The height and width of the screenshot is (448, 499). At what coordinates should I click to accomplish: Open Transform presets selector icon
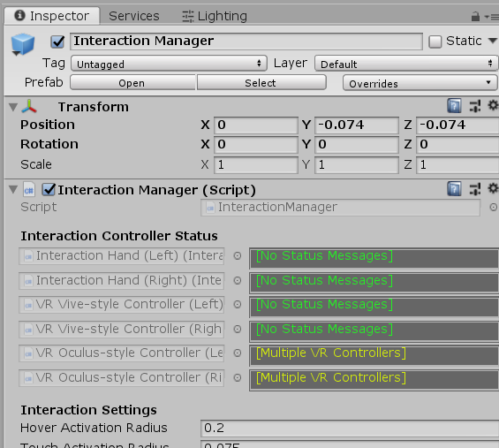pos(475,106)
